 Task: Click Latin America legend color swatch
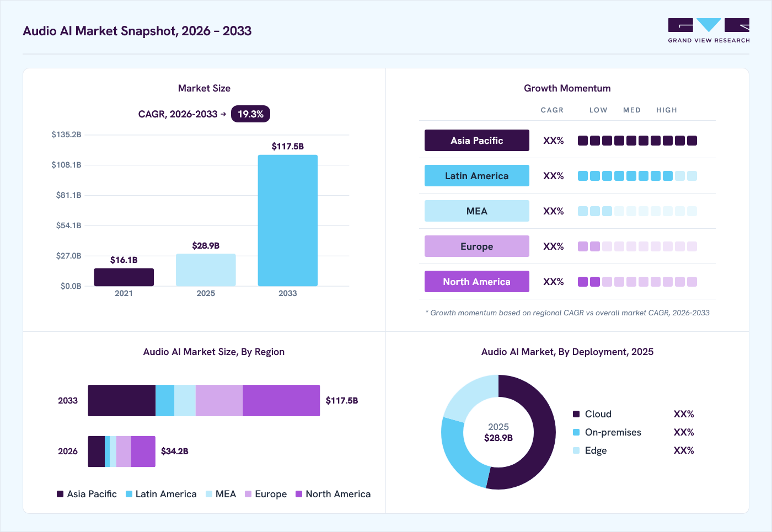pyautogui.click(x=129, y=494)
